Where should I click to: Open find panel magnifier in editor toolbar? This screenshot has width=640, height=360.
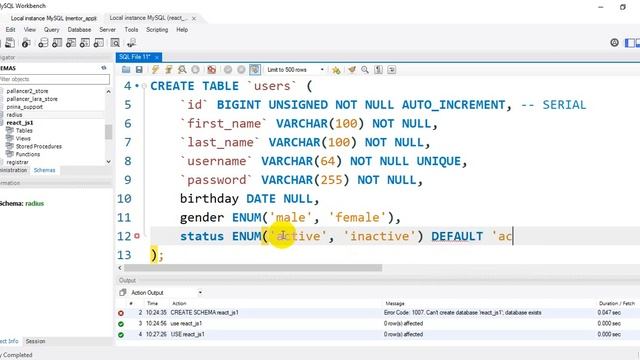tap(365, 70)
